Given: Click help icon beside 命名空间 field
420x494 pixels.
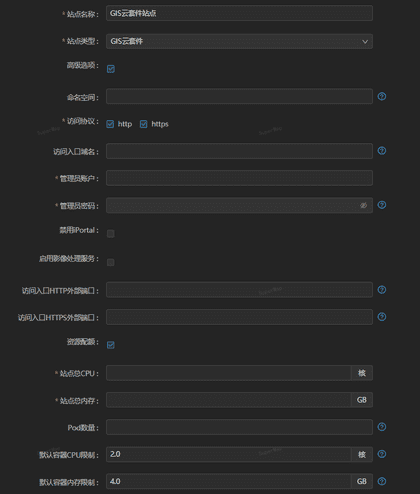Looking at the screenshot, I should coord(382,96).
